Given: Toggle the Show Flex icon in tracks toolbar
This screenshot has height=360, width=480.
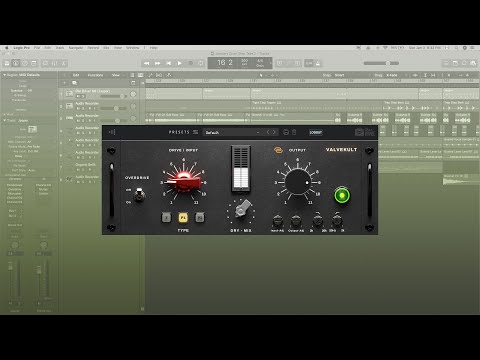Looking at the screenshot, I should tap(159, 75).
